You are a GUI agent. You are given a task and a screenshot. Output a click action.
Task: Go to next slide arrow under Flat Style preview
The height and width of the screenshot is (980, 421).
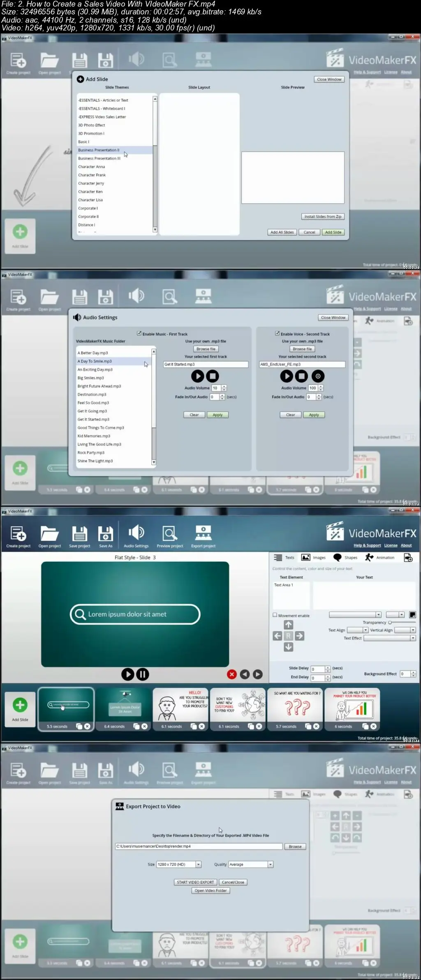(x=258, y=674)
